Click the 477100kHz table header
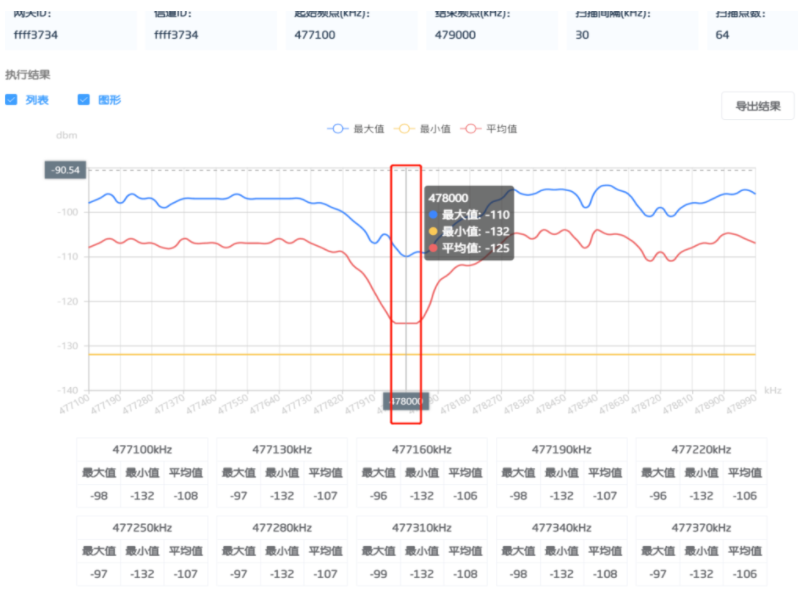Screen dimensions: 798x589 click(x=142, y=450)
